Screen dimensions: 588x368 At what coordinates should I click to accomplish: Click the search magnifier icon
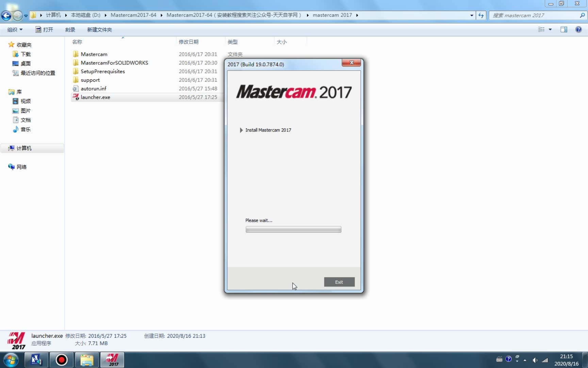click(x=582, y=15)
